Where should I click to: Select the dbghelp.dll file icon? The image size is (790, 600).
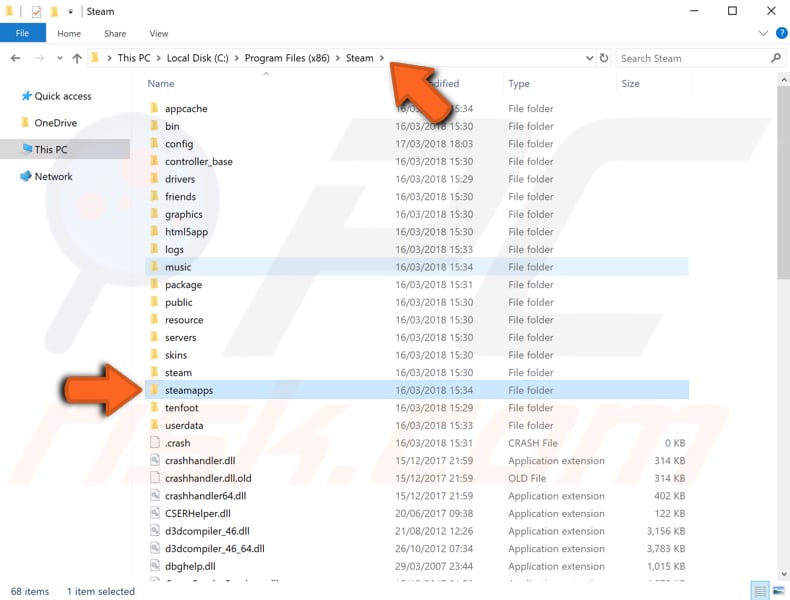(155, 566)
